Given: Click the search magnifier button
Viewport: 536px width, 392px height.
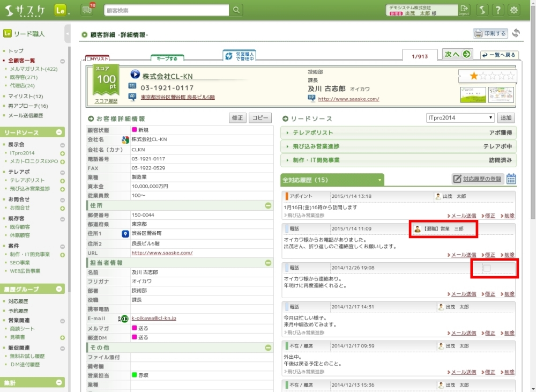Looking at the screenshot, I should [236, 10].
